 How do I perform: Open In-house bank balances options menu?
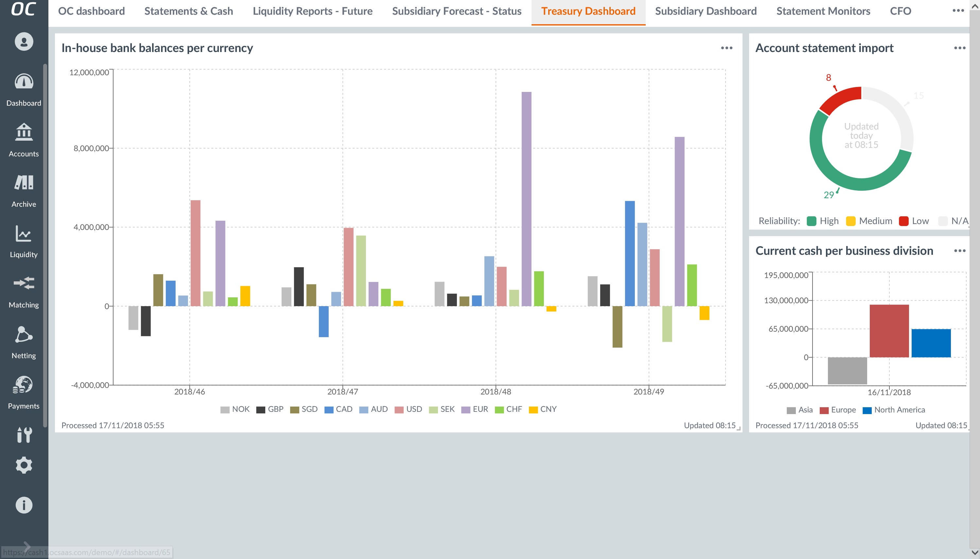726,48
